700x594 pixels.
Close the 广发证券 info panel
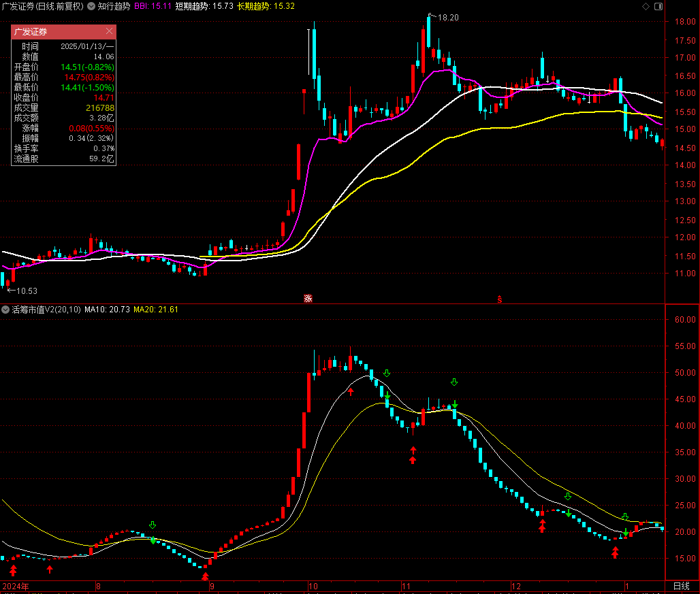tap(110, 32)
